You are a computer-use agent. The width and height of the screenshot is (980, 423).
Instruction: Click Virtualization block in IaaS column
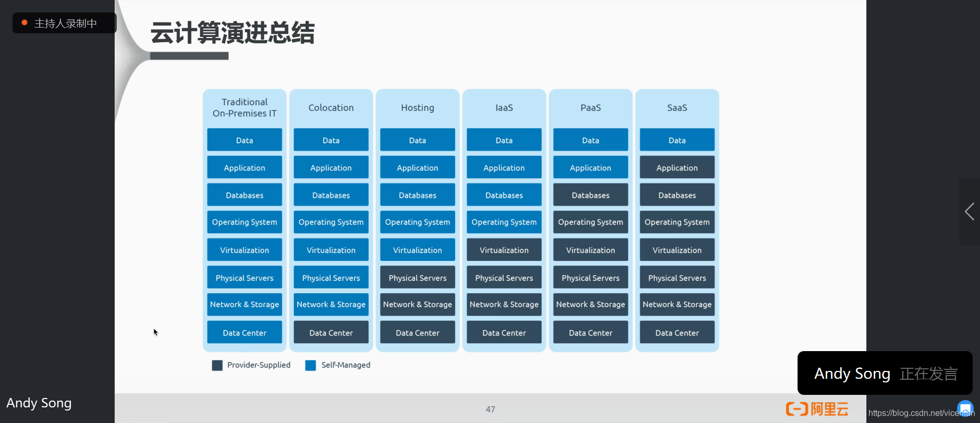point(504,250)
